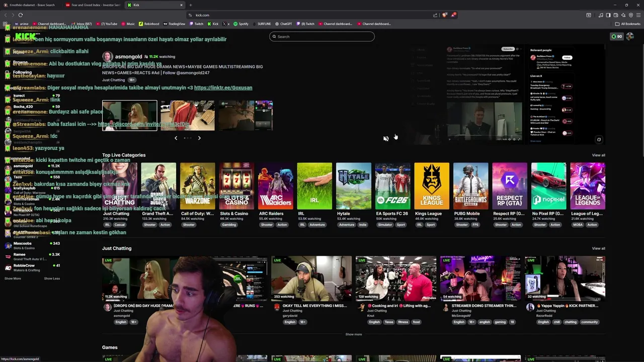Open the Robinhood bookmark
The width and height of the screenshot is (644, 362).
coord(149,24)
